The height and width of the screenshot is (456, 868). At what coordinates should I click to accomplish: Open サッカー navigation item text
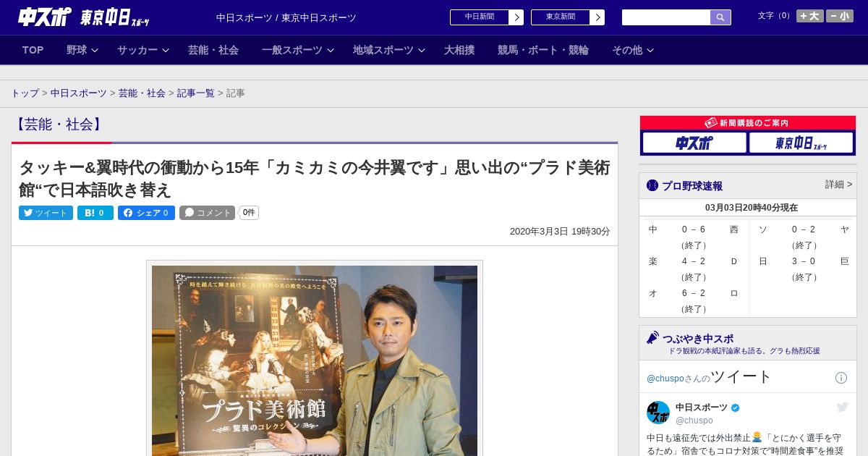pos(137,50)
